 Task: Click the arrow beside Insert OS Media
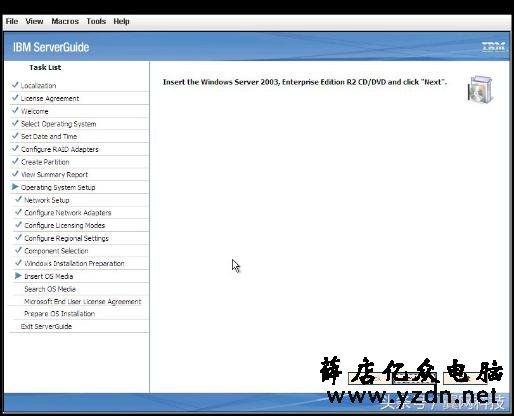(18, 276)
